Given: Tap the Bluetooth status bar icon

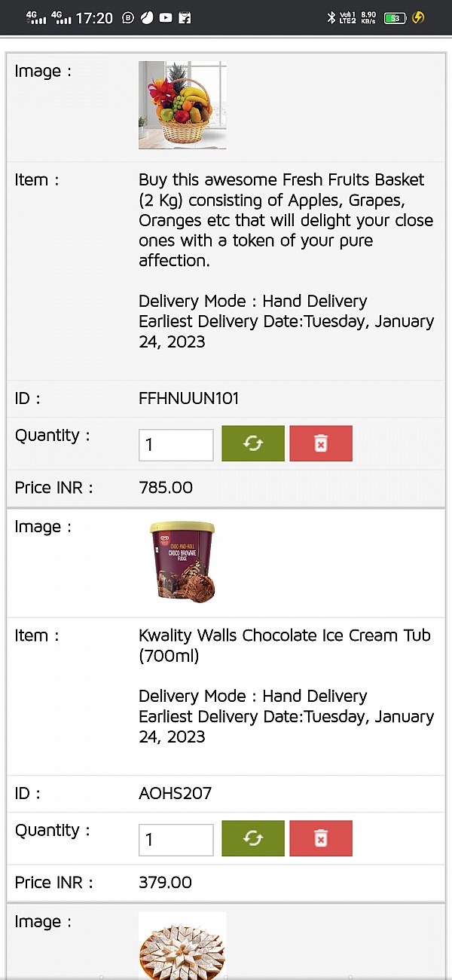Looking at the screenshot, I should 331,17.
